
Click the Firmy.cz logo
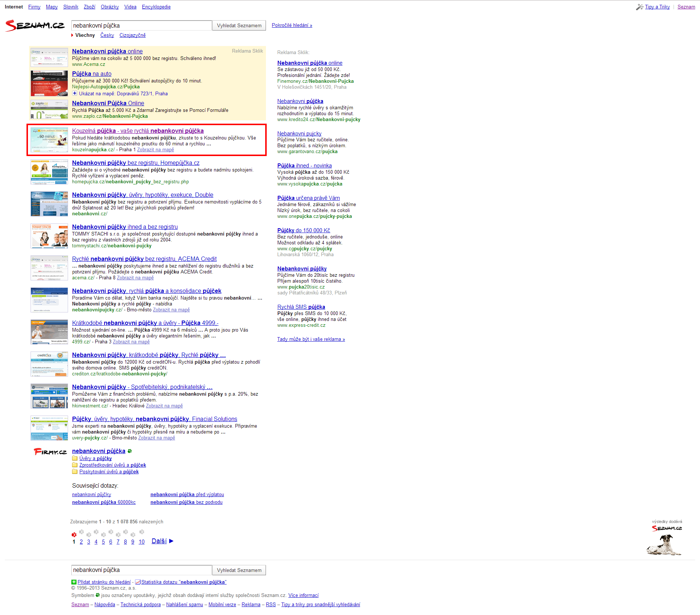[x=50, y=452]
